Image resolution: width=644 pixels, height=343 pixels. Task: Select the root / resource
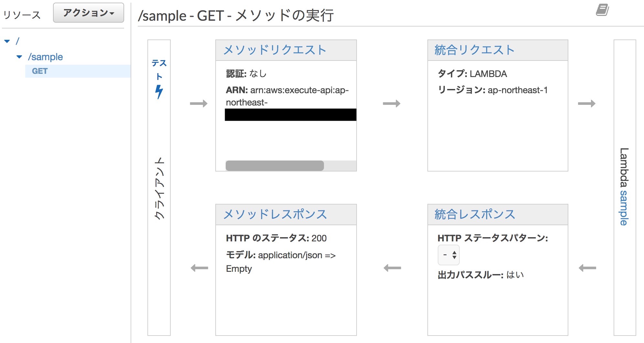tap(17, 40)
